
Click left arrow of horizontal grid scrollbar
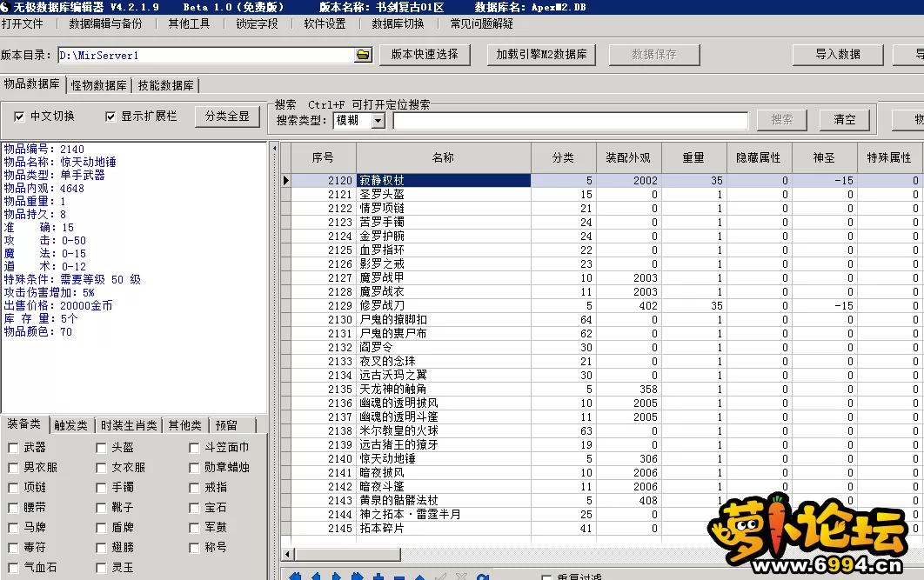tap(287, 554)
